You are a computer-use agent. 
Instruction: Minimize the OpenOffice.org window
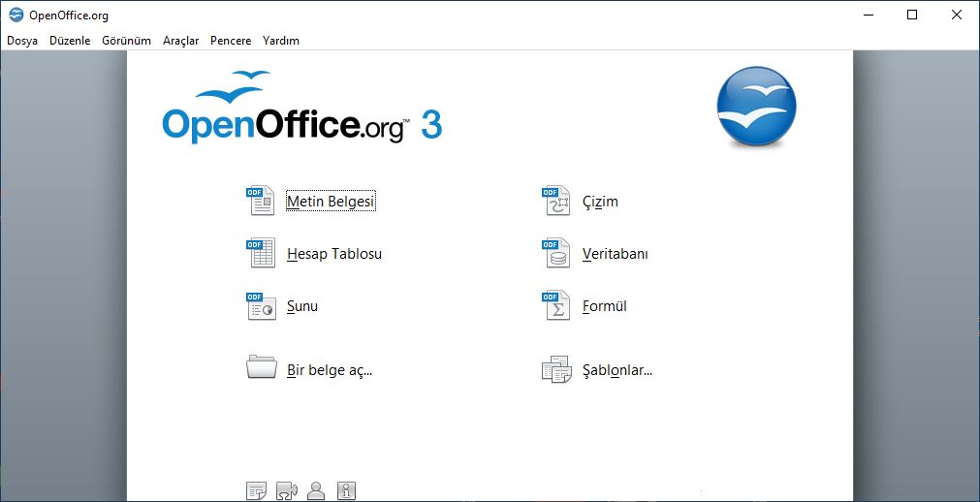pos(868,15)
